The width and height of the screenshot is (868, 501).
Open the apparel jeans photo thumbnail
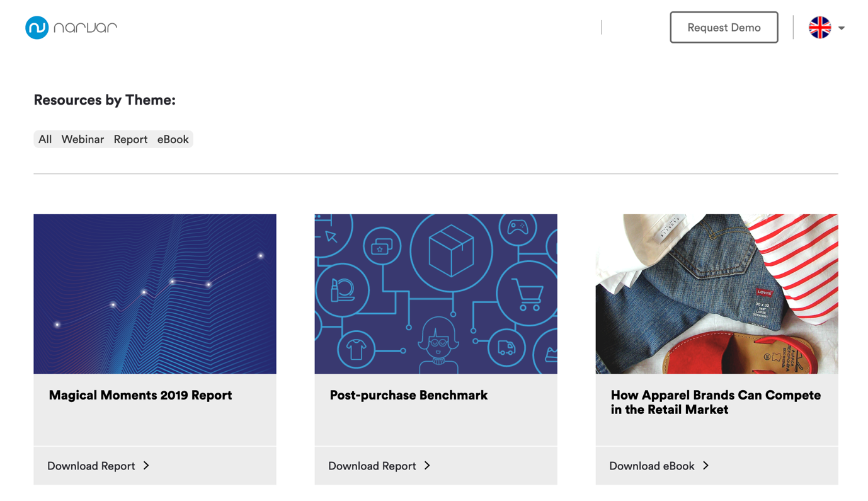point(717,294)
